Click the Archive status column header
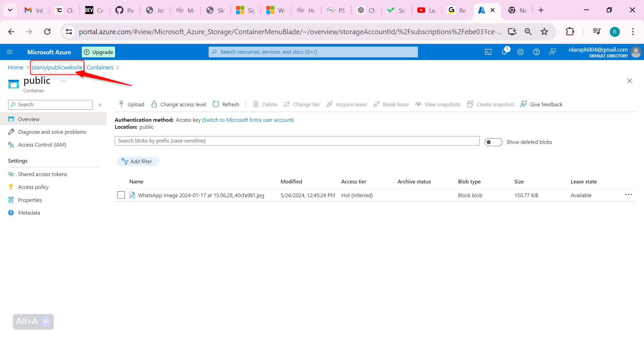Image resolution: width=644 pixels, height=342 pixels. click(x=414, y=181)
